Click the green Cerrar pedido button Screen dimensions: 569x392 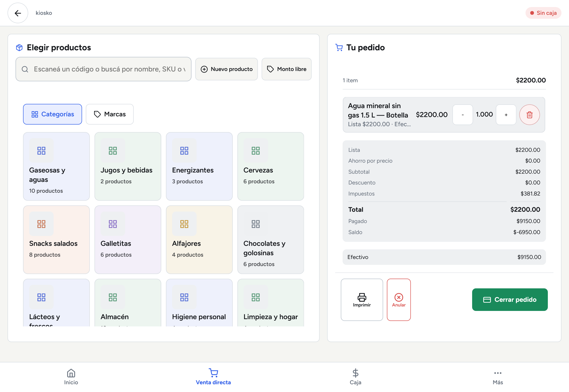click(x=510, y=300)
